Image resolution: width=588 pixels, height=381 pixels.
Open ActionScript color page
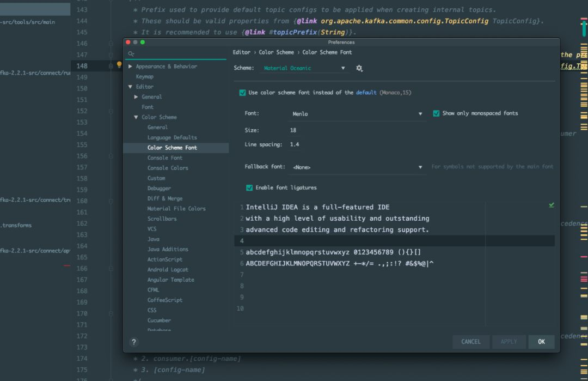[164, 259]
